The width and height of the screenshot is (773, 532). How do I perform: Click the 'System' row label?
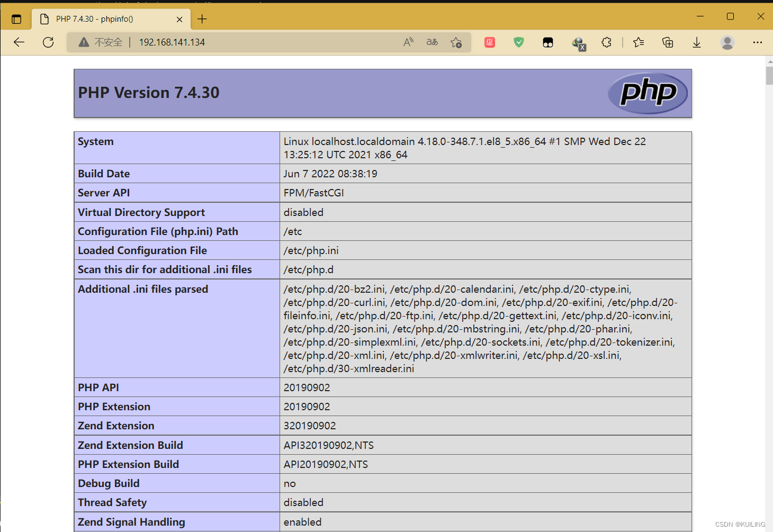[x=96, y=141]
